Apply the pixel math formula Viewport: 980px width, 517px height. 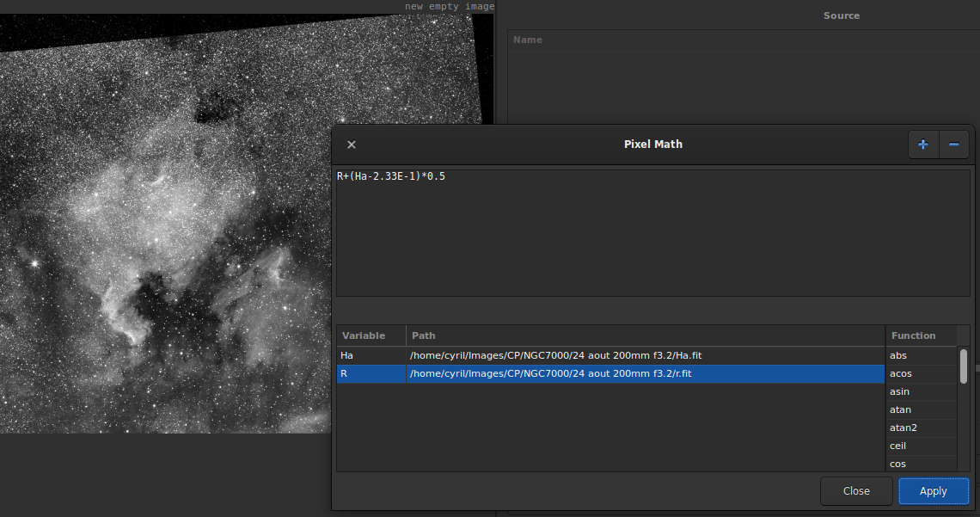(x=933, y=490)
